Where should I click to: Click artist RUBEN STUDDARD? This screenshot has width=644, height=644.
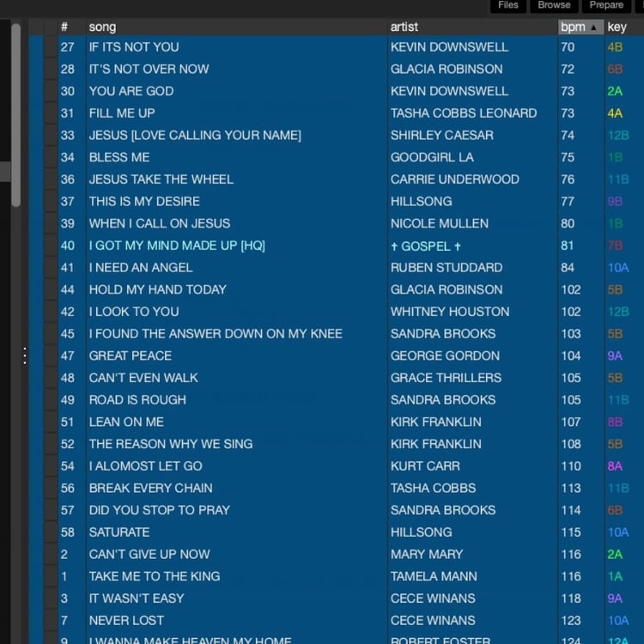(x=447, y=268)
